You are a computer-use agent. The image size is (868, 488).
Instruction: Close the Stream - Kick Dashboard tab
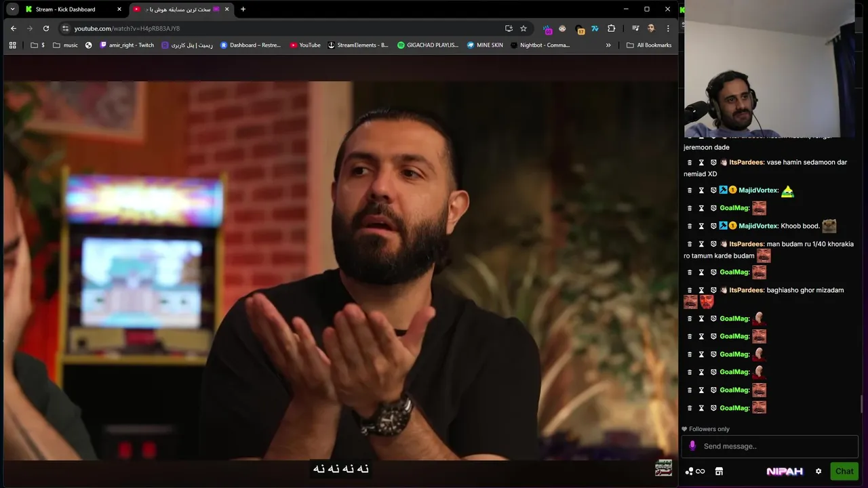point(119,9)
